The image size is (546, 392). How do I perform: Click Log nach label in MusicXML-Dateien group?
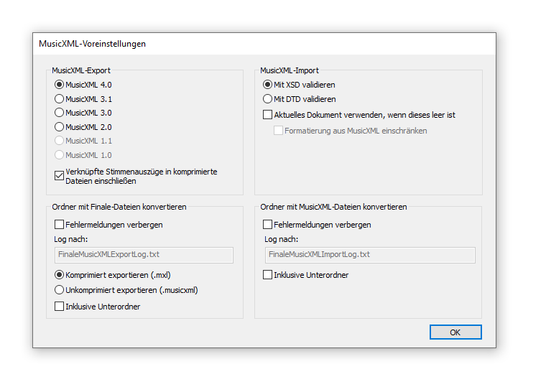tap(282, 239)
